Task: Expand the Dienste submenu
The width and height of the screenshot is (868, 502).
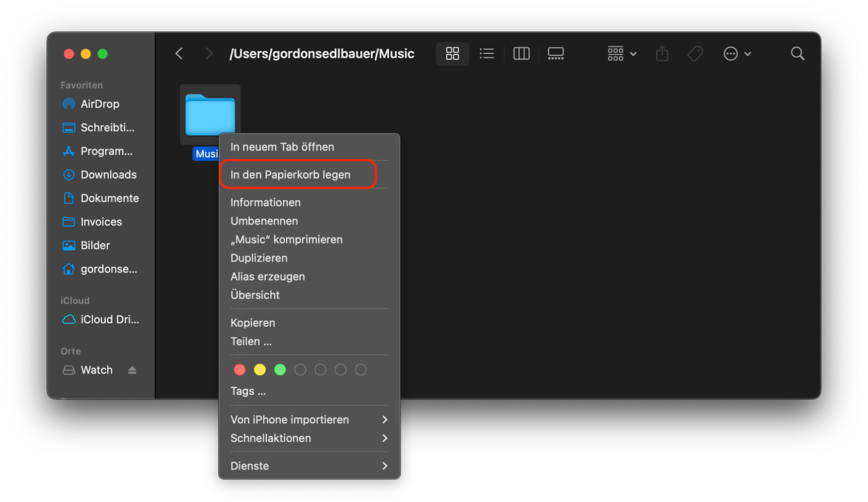Action: pyautogui.click(x=249, y=465)
